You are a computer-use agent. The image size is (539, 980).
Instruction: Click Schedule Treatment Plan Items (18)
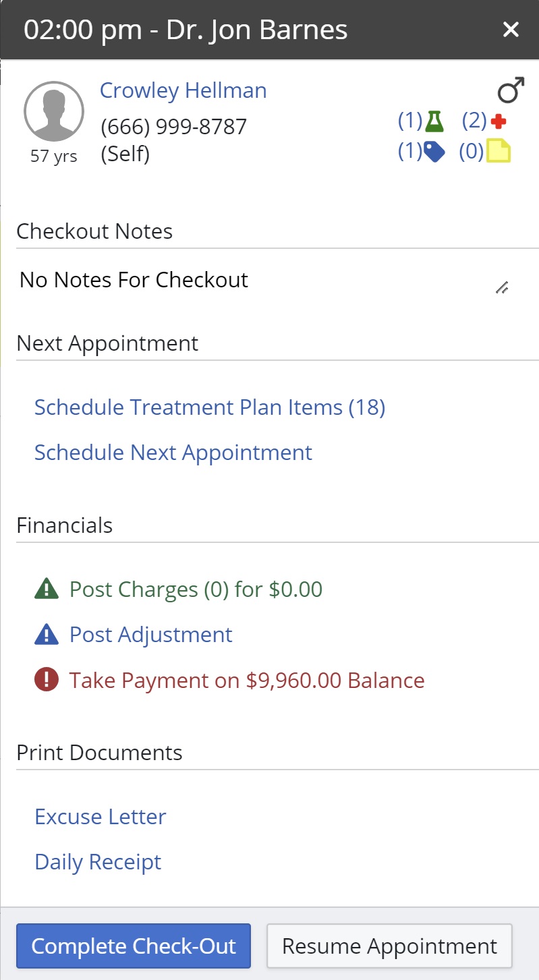pyautogui.click(x=210, y=407)
